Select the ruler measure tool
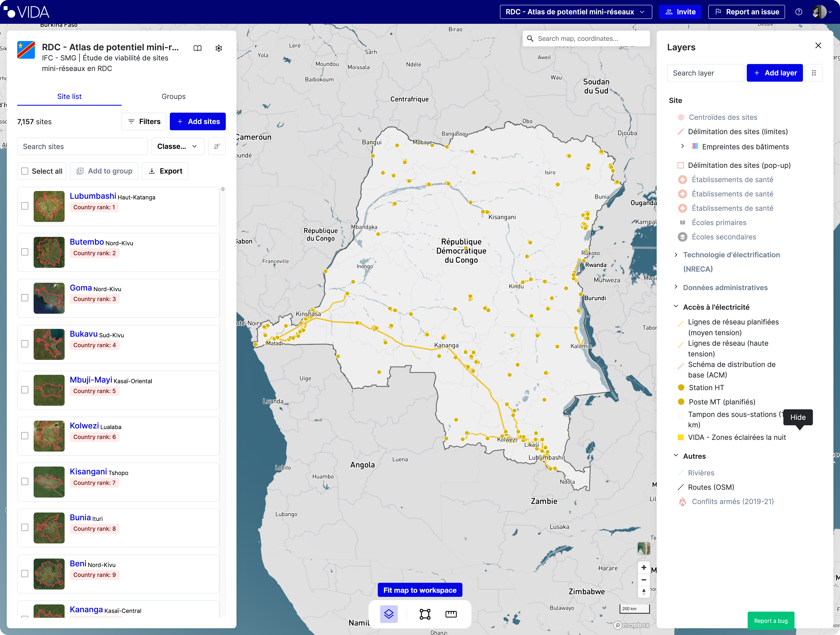Screen dimensions: 840x635 pyautogui.click(x=451, y=614)
